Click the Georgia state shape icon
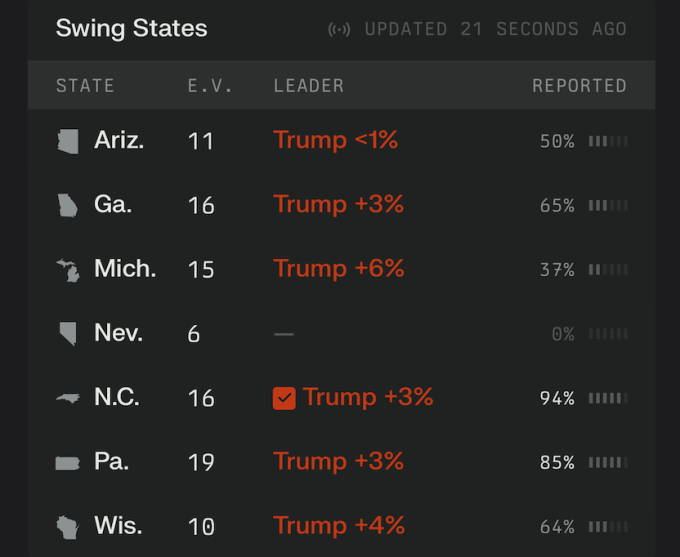Screen dimensions: 680x557 tap(68, 205)
